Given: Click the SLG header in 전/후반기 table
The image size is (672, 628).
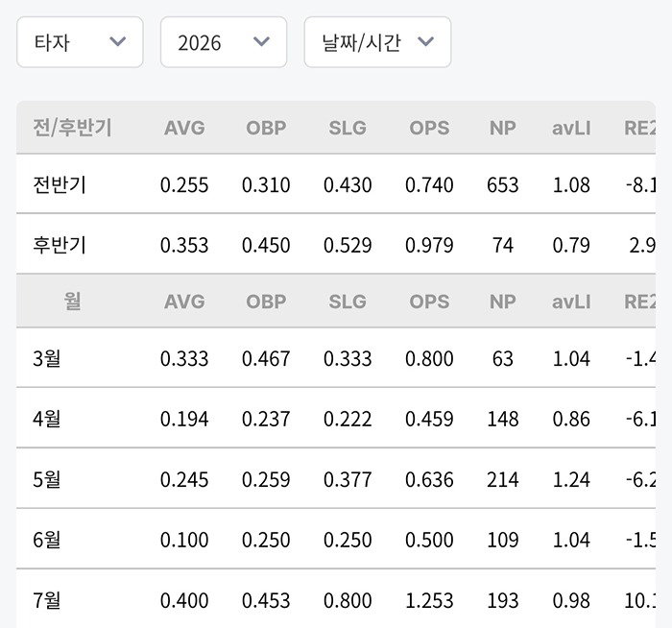Looking at the screenshot, I should pyautogui.click(x=348, y=128).
